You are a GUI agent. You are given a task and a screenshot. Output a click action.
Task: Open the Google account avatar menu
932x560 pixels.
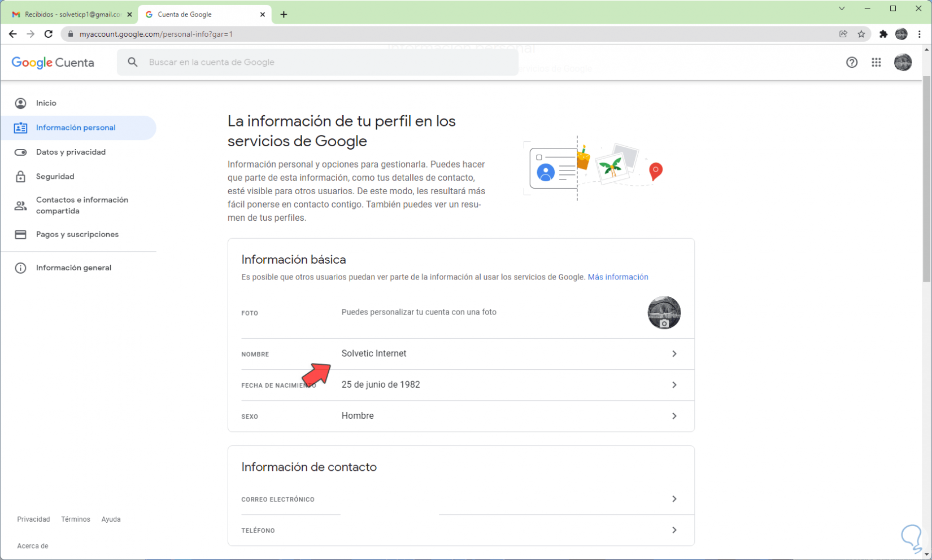point(903,62)
